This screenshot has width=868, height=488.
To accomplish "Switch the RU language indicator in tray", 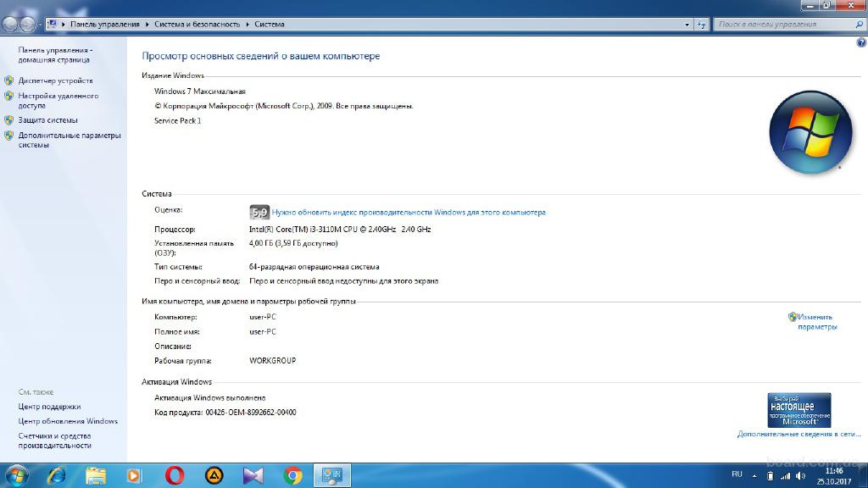I will click(x=737, y=474).
